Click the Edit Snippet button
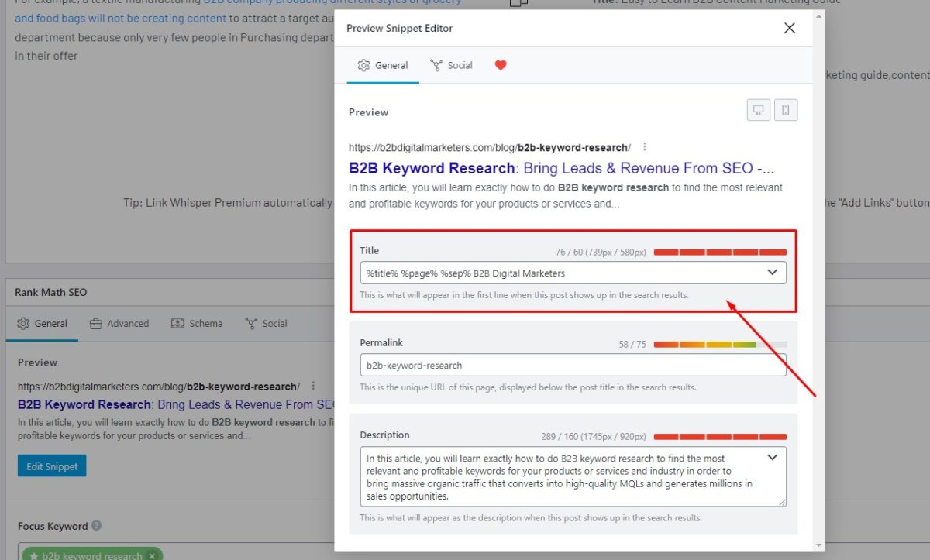The image size is (930, 560). tap(51, 466)
